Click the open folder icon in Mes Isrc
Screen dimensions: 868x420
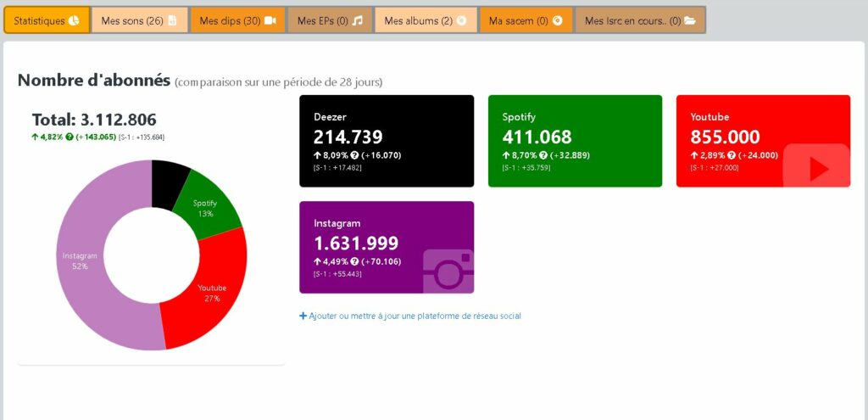pyautogui.click(x=690, y=20)
